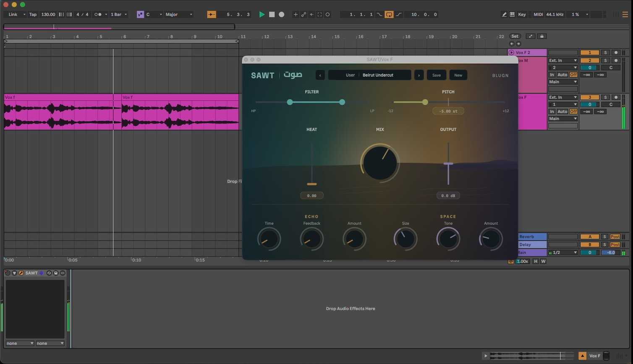This screenshot has width=633, height=364.
Task: Open Vox F Main output dropdown
Action: (x=563, y=119)
